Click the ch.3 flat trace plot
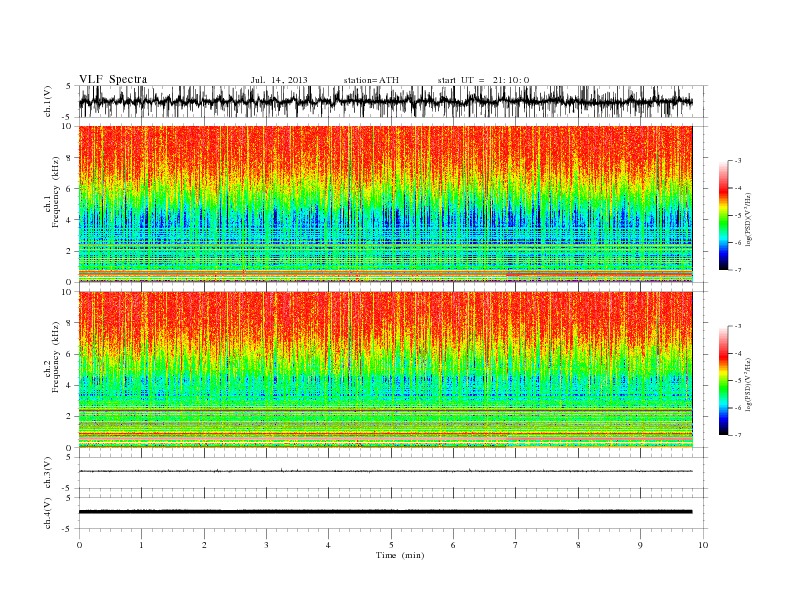 point(386,471)
